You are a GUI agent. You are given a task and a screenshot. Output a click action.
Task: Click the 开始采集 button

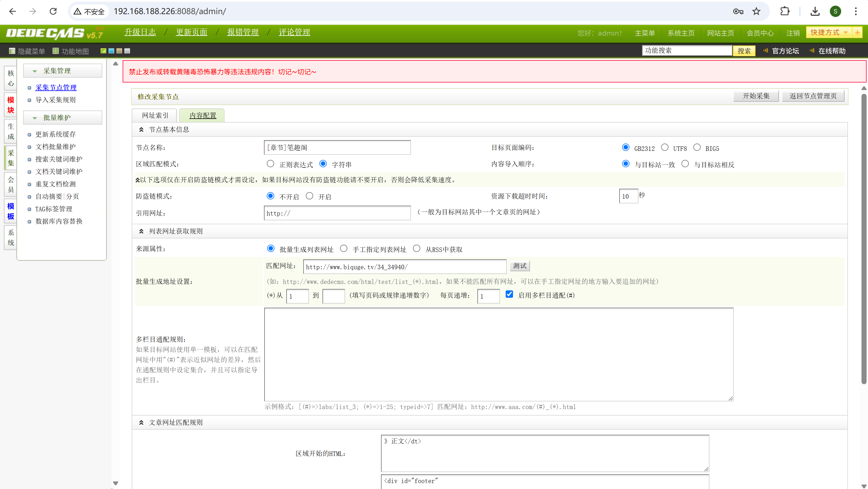pyautogui.click(x=756, y=96)
